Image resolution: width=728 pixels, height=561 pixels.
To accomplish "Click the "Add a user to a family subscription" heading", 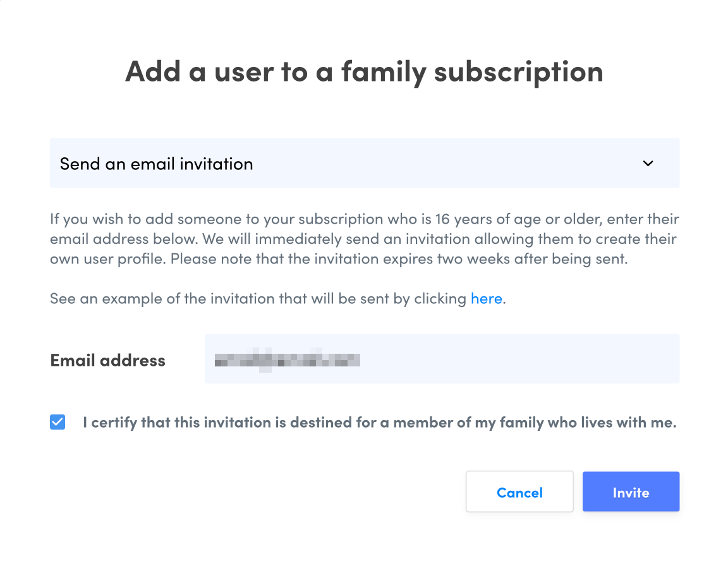I will click(x=364, y=71).
